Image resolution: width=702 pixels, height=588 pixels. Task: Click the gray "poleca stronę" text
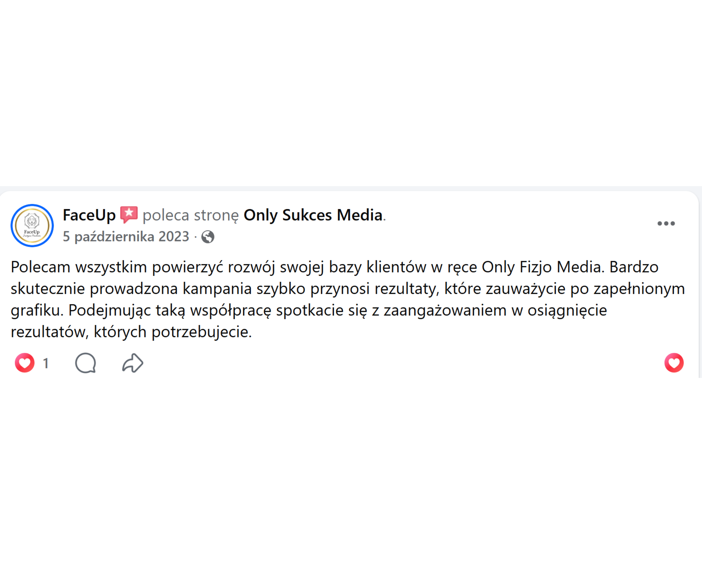(x=190, y=215)
